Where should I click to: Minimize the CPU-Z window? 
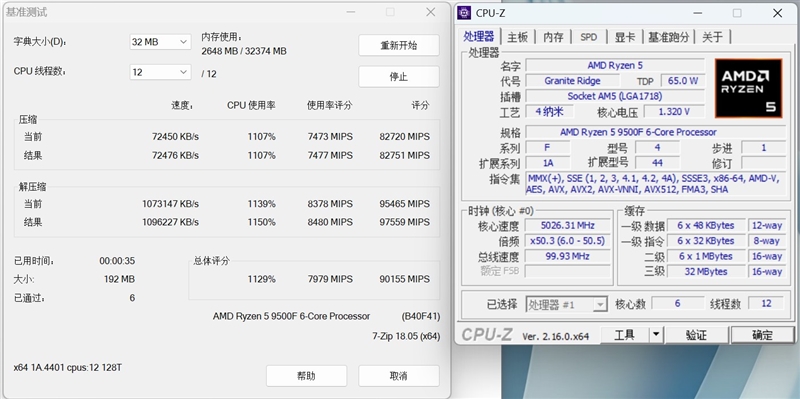[x=697, y=13]
